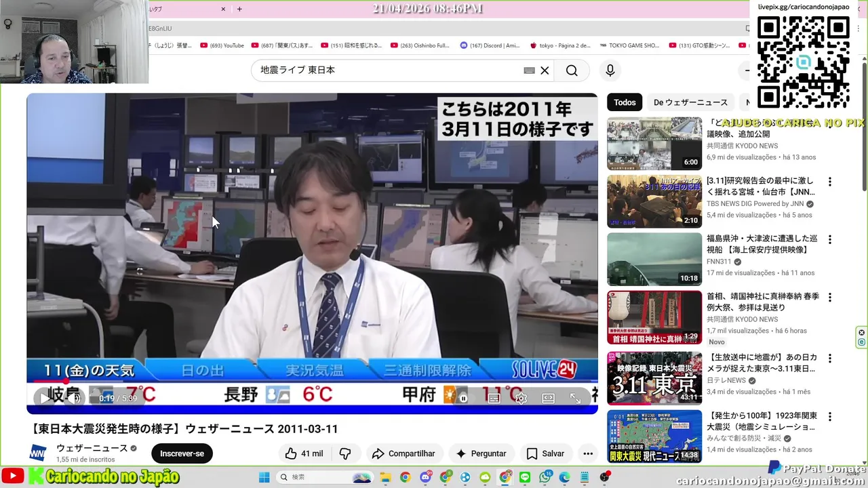Image resolution: width=868 pixels, height=488 pixels.
Task: Click the YouTube search magnifier button
Action: [x=572, y=70]
